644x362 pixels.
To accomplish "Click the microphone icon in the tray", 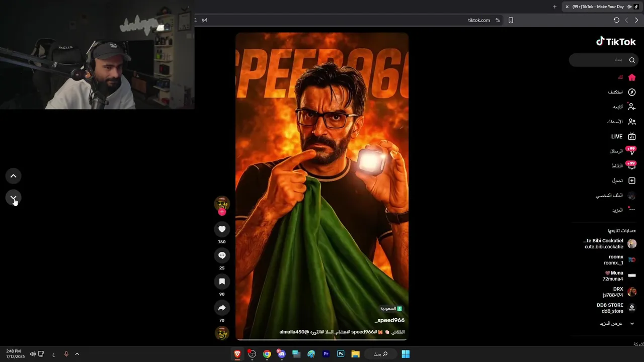I will (x=66, y=354).
